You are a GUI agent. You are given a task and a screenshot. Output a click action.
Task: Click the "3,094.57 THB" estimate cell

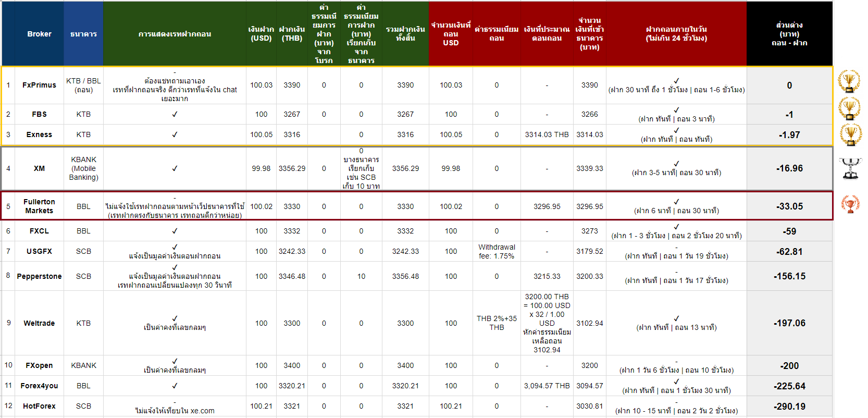(547, 386)
